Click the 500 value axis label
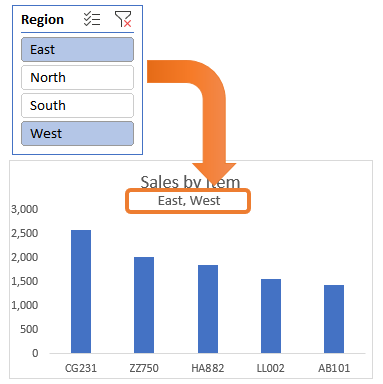Image resolution: width=383 pixels, height=384 pixels. 29,329
